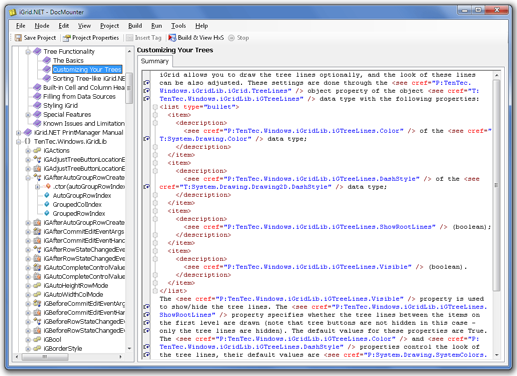Select Customizing Your Trees topic
The height and width of the screenshot is (376, 517).
click(87, 69)
